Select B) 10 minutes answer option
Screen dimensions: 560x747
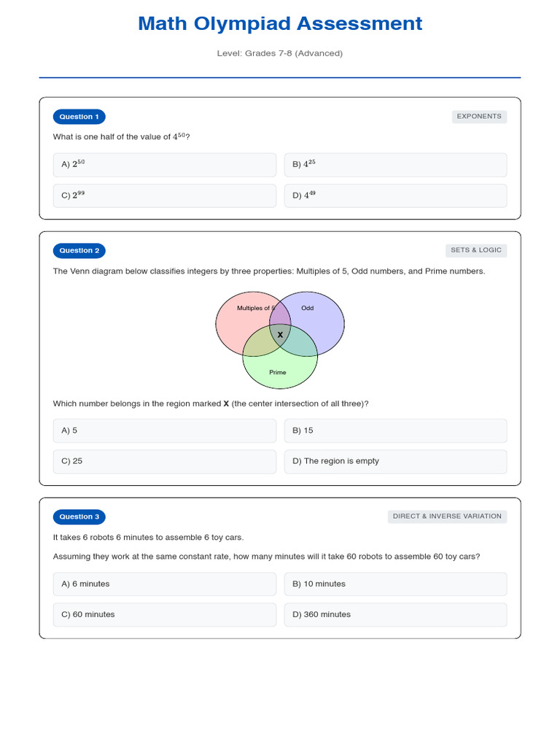(x=395, y=584)
